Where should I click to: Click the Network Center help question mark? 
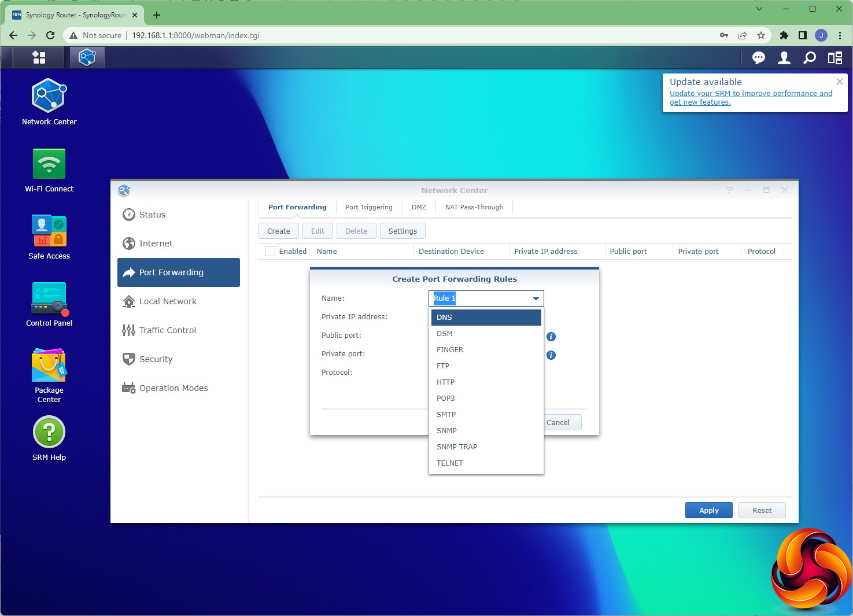(729, 190)
